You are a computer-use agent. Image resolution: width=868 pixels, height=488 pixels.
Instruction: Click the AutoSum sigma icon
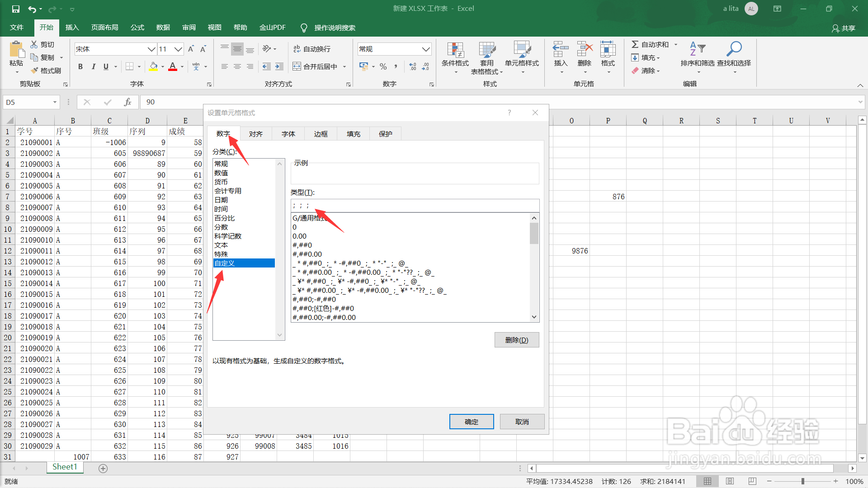(x=635, y=44)
